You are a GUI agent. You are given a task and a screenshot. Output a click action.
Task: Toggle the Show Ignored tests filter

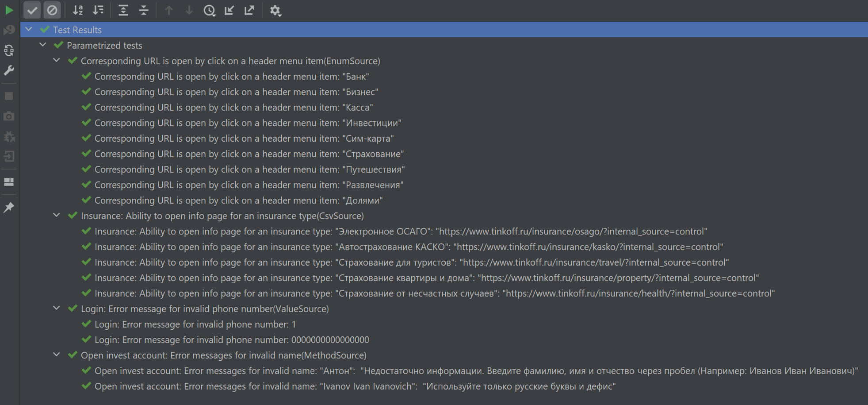[52, 10]
